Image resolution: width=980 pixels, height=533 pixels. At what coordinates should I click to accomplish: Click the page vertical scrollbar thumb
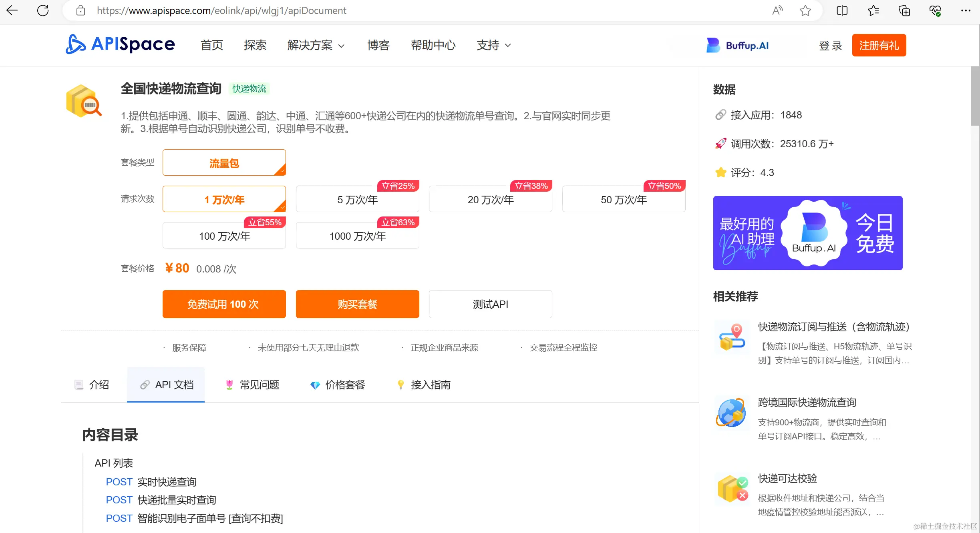click(x=975, y=96)
